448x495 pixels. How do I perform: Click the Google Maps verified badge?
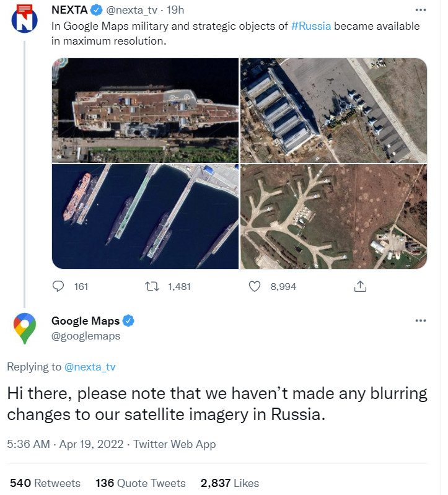(129, 321)
